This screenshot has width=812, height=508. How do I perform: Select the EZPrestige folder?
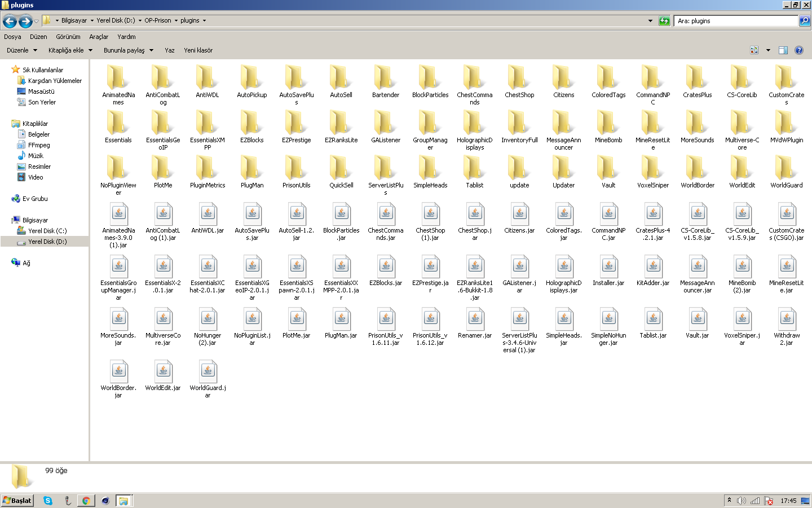pos(297,127)
